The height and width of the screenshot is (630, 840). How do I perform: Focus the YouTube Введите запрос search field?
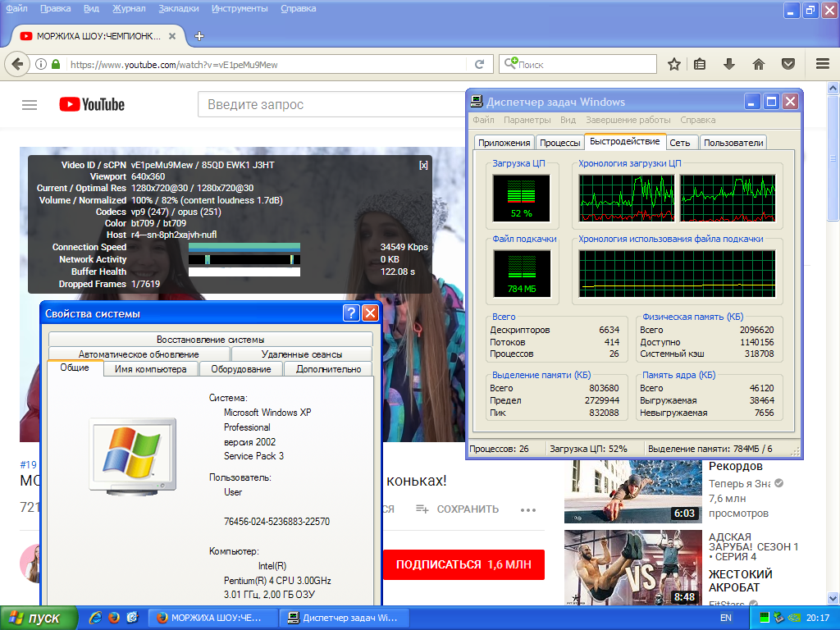[x=328, y=105]
